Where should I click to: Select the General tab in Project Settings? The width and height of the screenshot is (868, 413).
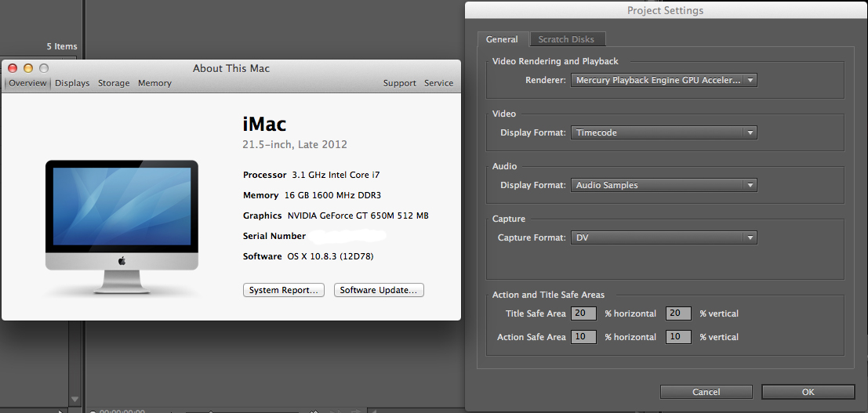coord(502,39)
